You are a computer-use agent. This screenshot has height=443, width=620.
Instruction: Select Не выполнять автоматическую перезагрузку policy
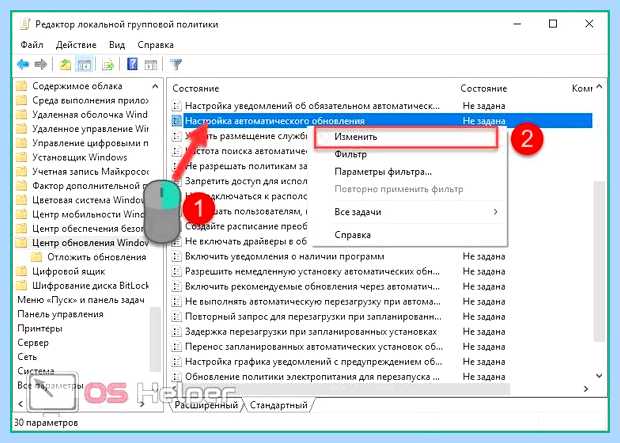pyautogui.click(x=312, y=301)
